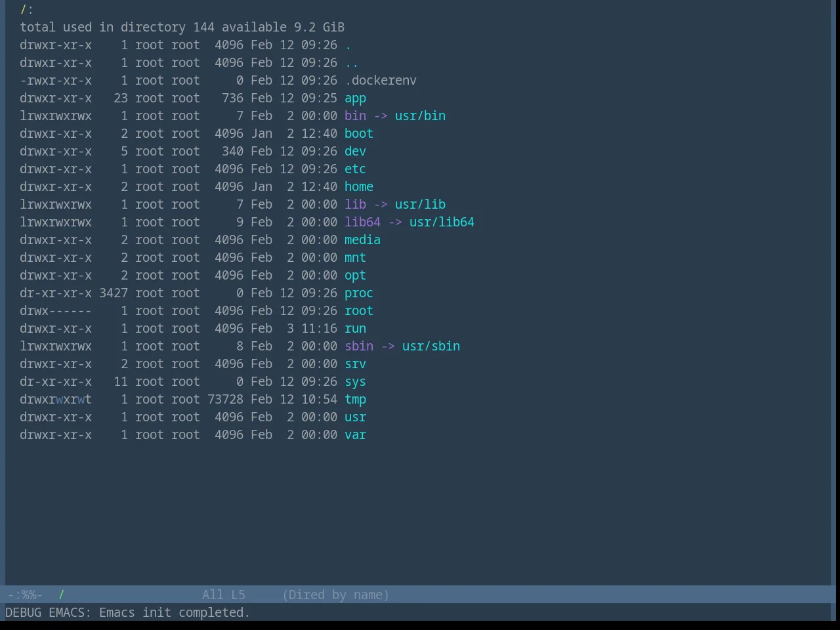Open the mnt directory
The image size is (840, 630).
coord(355,258)
